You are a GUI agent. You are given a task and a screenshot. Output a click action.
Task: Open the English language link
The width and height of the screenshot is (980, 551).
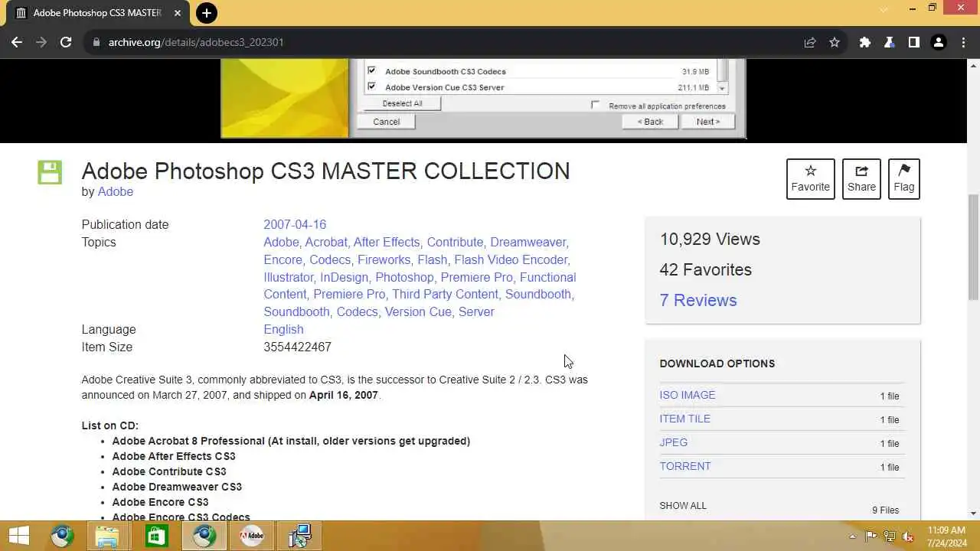[x=283, y=329]
